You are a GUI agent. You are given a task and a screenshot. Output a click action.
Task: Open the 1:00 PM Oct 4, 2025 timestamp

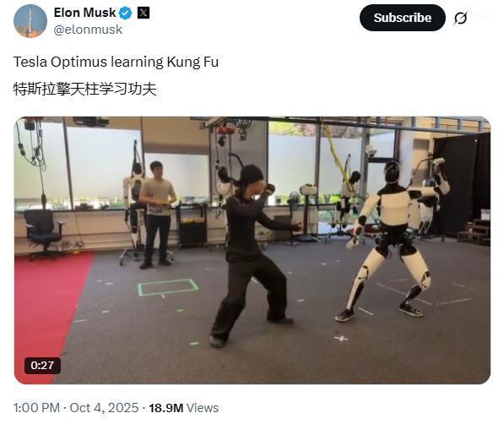coord(76,408)
